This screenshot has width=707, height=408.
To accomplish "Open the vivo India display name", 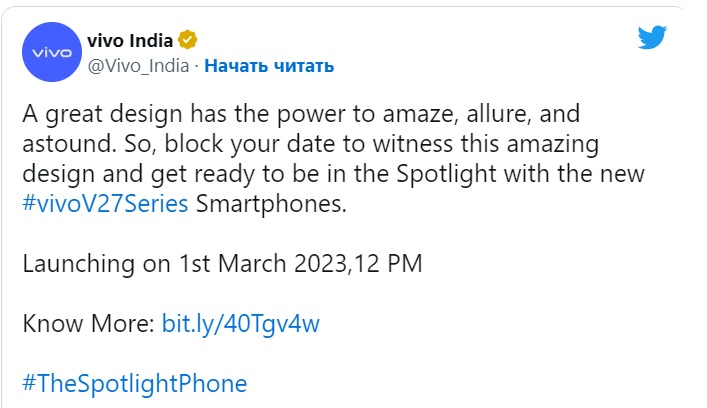I will (131, 40).
